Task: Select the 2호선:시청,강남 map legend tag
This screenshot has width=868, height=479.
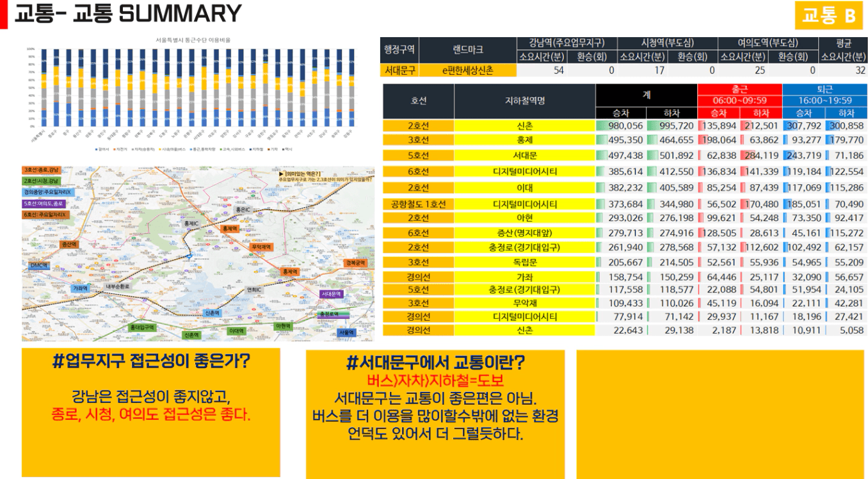Action: point(42,181)
